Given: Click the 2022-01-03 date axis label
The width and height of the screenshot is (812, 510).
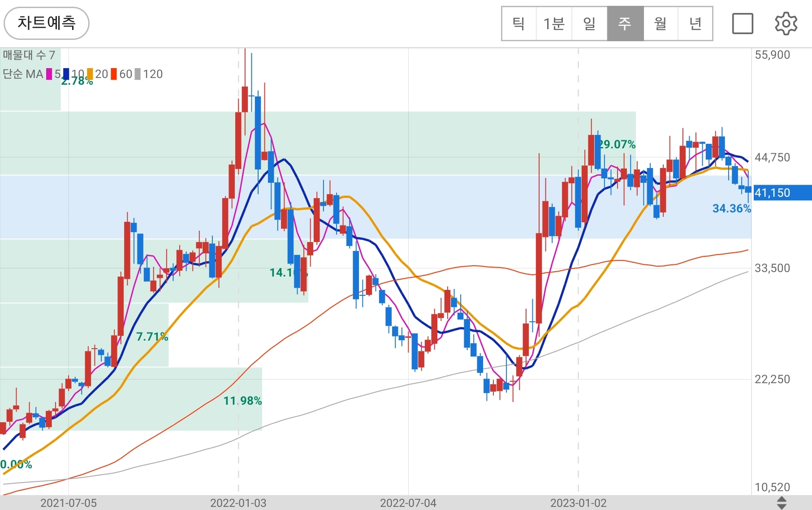Looking at the screenshot, I should pyautogui.click(x=238, y=503).
